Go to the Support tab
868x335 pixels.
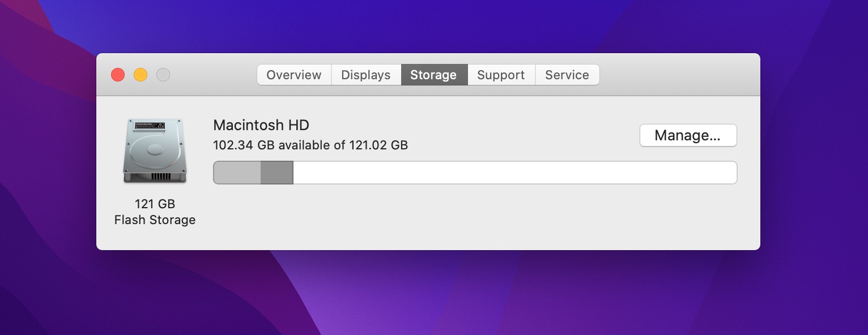501,75
